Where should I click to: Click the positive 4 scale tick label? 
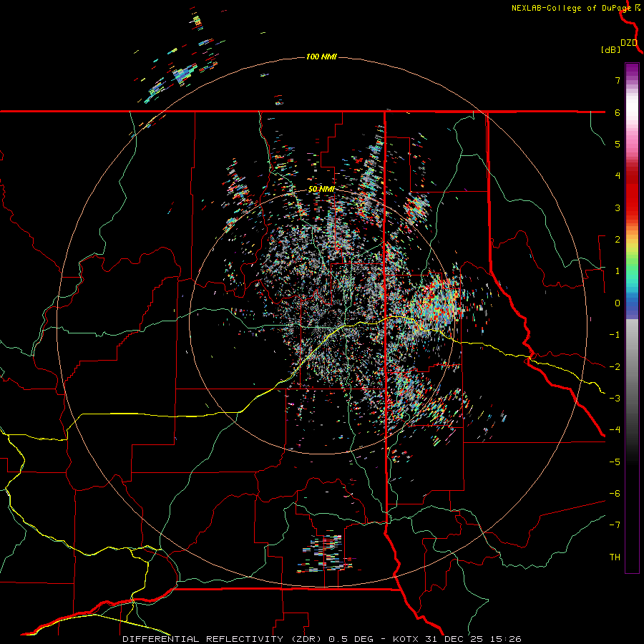pyautogui.click(x=618, y=176)
